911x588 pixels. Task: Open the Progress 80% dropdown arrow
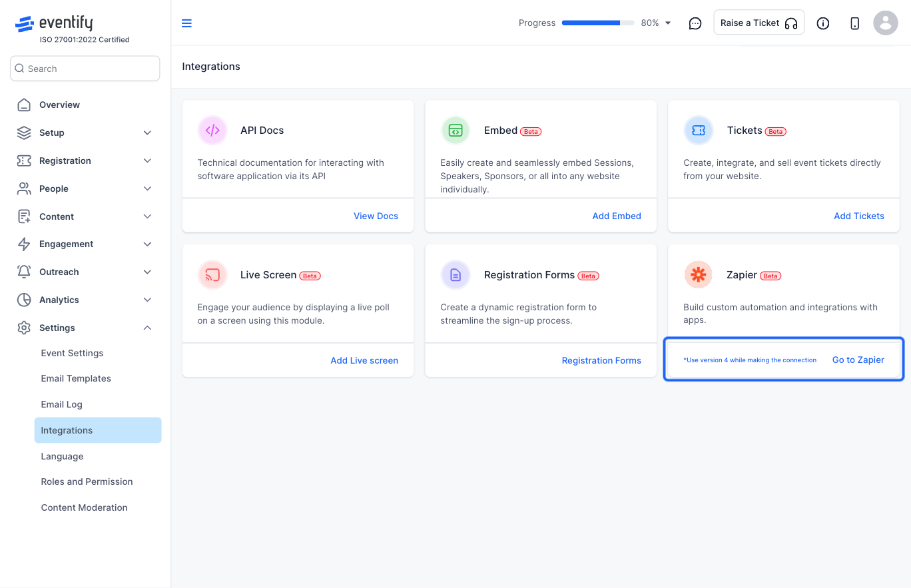click(x=668, y=23)
